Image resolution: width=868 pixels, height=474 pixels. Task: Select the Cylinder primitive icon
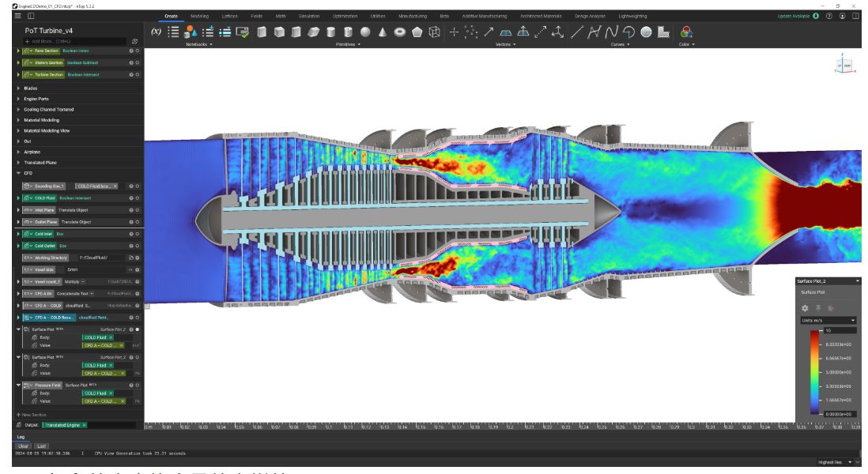coord(330,32)
